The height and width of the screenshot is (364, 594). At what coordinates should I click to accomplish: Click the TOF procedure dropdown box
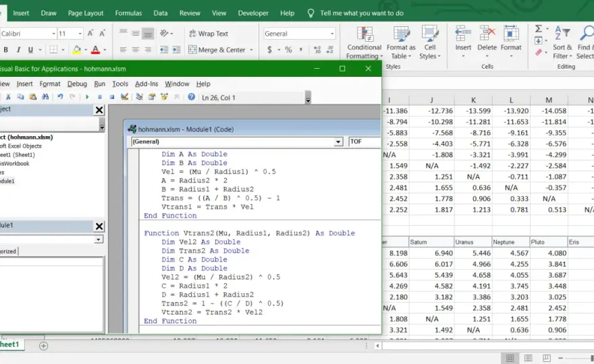click(x=364, y=142)
